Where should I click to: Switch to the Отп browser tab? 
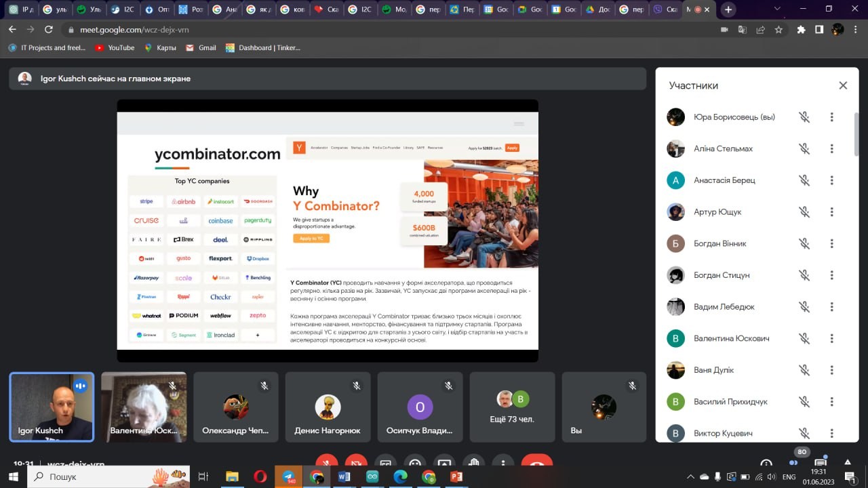click(157, 9)
